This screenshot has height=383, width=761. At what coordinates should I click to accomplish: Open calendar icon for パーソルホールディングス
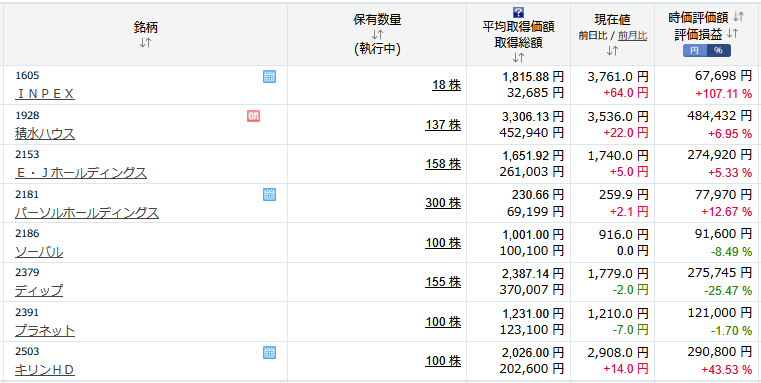[269, 195]
